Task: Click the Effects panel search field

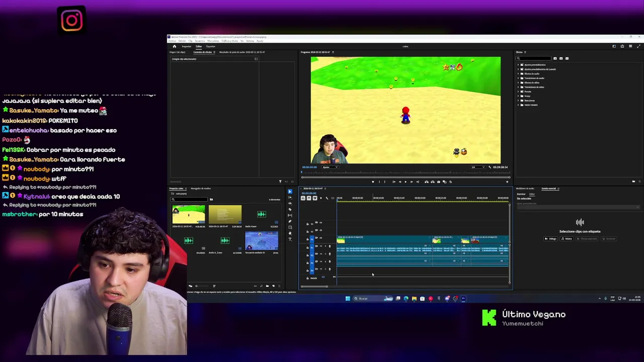Action: (x=534, y=58)
